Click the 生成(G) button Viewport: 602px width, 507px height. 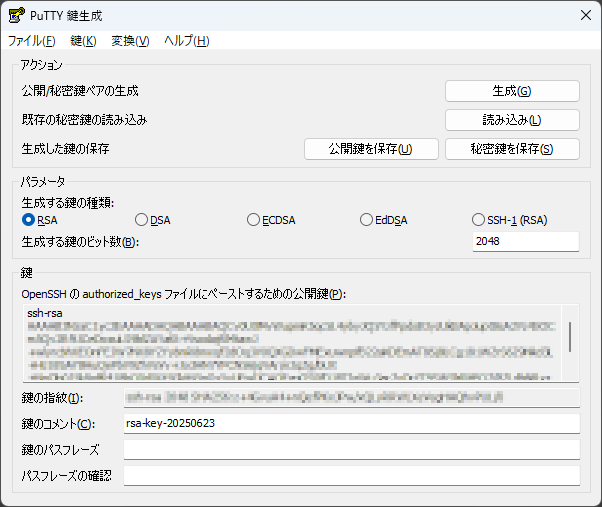(512, 91)
